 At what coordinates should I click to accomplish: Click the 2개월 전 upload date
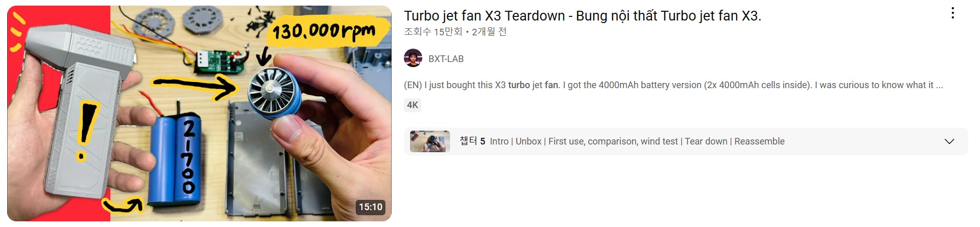click(x=489, y=32)
